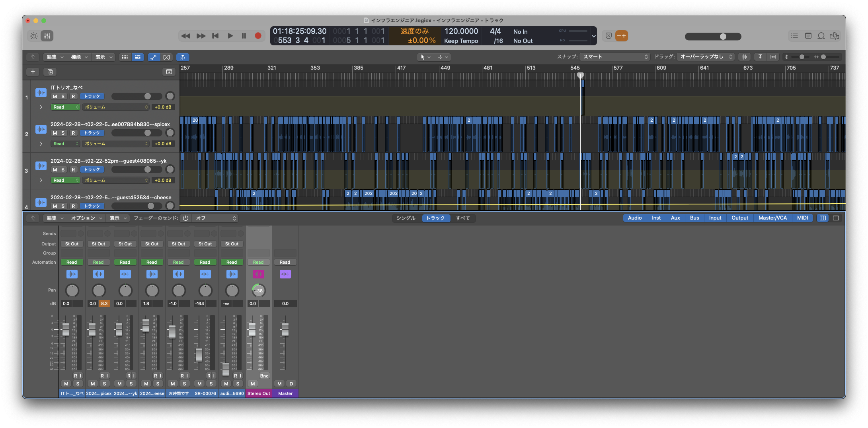This screenshot has width=868, height=428.
Task: Open the 編集 menu in tracks area
Action: click(x=55, y=57)
